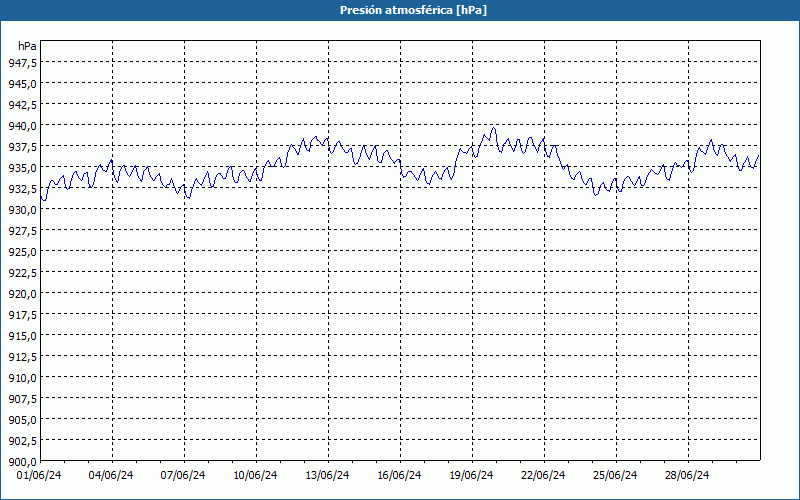Click the 19/06/24 date label
The height and width of the screenshot is (500, 800).
tap(471, 476)
